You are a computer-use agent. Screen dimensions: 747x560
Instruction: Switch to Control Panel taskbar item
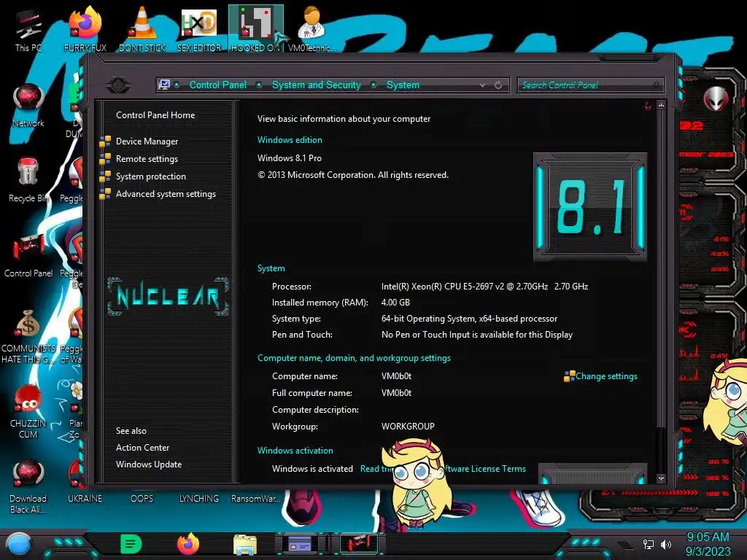pos(359,544)
